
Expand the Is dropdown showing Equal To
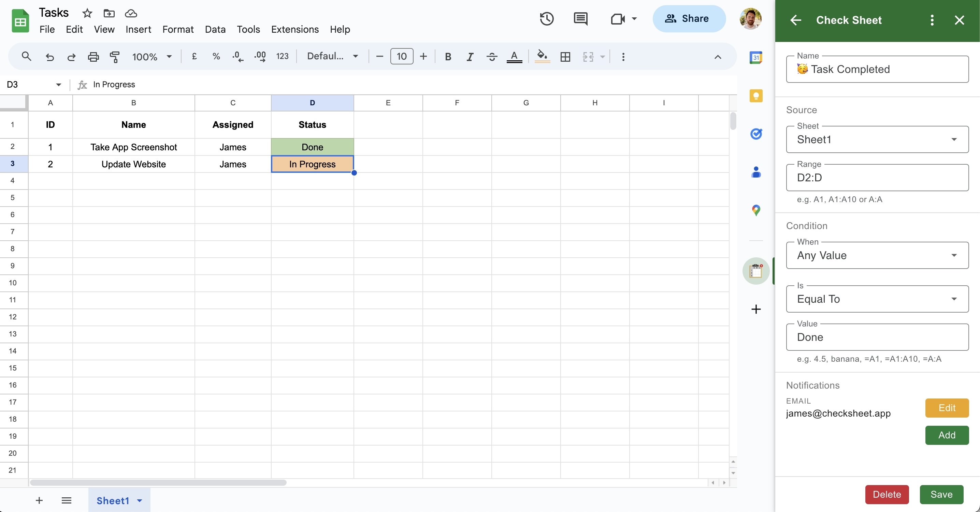[877, 299]
